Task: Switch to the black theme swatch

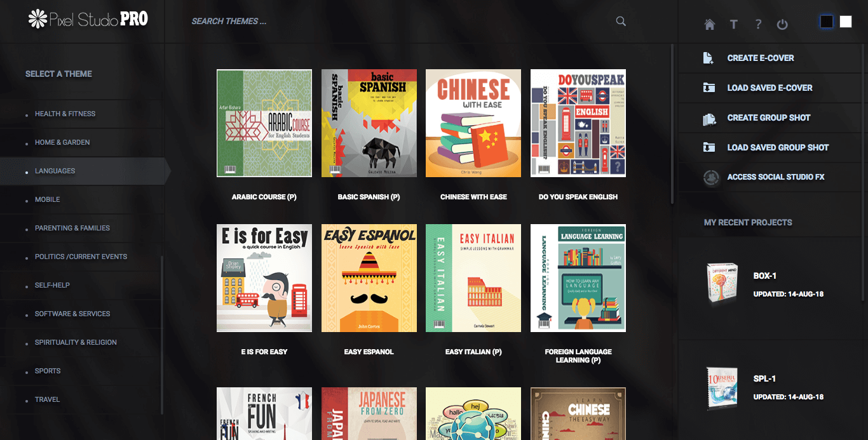Action: tap(826, 22)
